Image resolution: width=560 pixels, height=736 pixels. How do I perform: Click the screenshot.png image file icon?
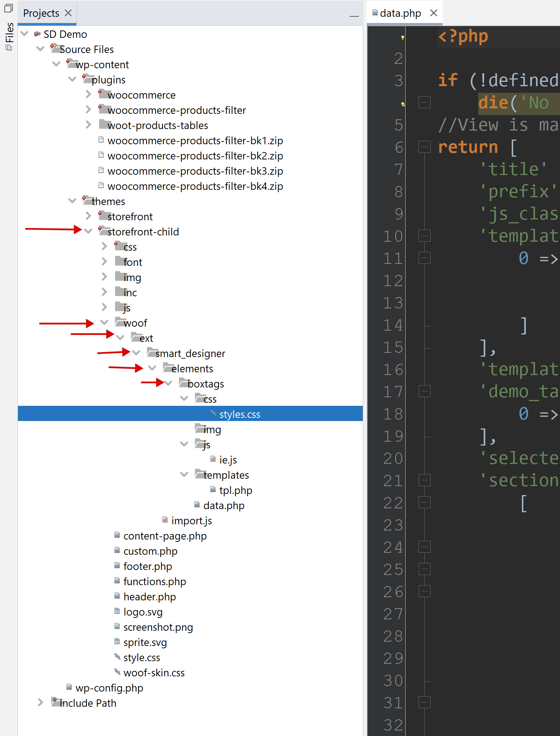(117, 626)
